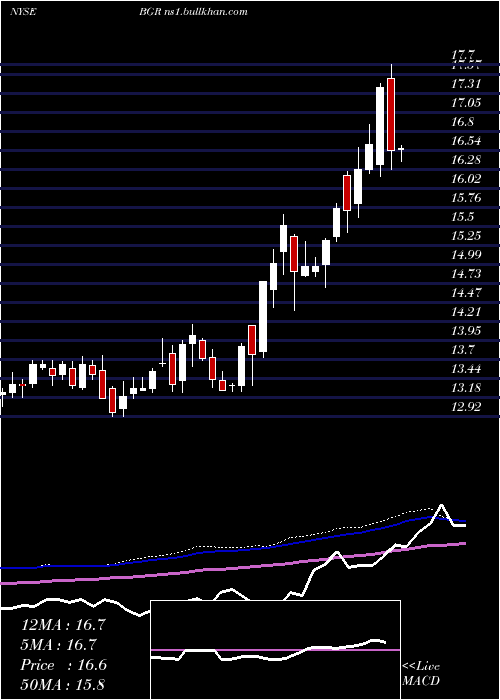
Task: Click the NYSE exchange label
Action: coord(23,12)
